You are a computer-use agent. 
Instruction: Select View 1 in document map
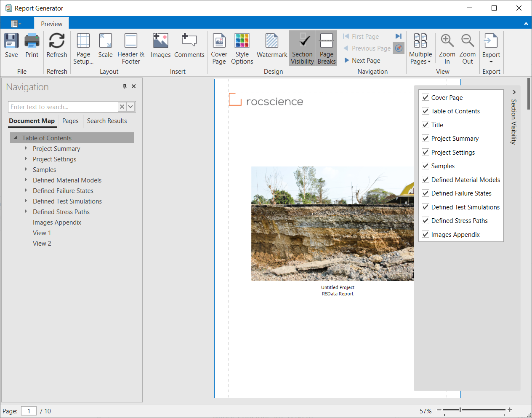tap(42, 233)
